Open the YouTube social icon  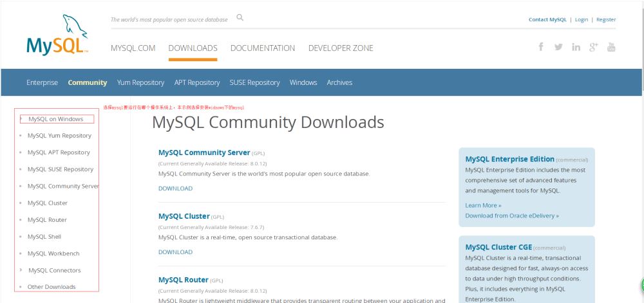(x=611, y=47)
